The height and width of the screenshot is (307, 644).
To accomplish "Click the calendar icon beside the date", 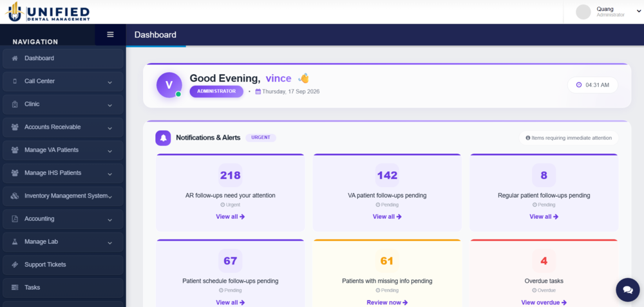I will [258, 91].
